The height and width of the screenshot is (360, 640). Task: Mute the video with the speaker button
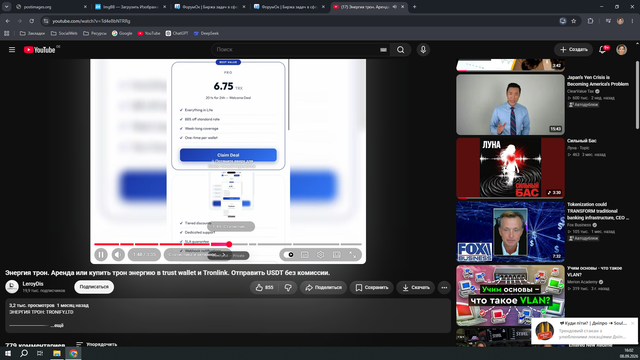118,255
